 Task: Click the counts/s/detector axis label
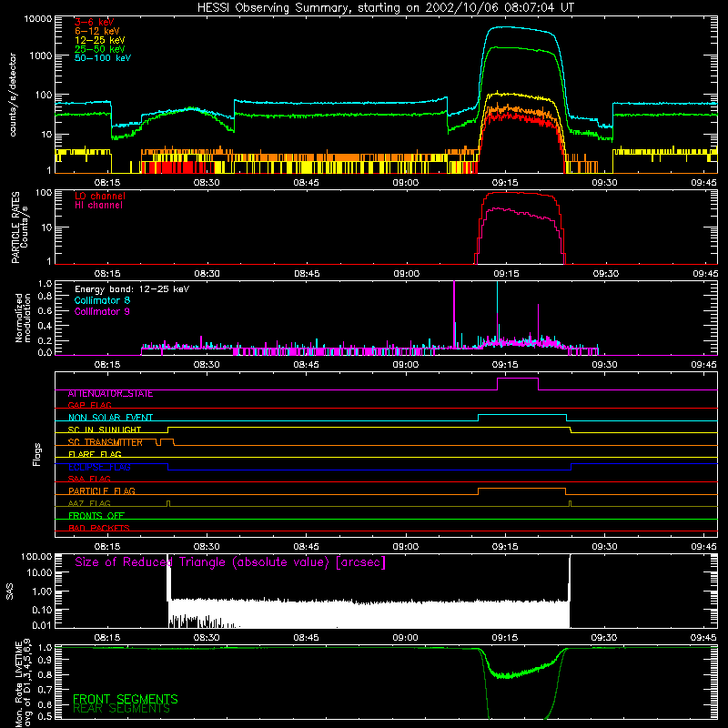pyautogui.click(x=13, y=95)
